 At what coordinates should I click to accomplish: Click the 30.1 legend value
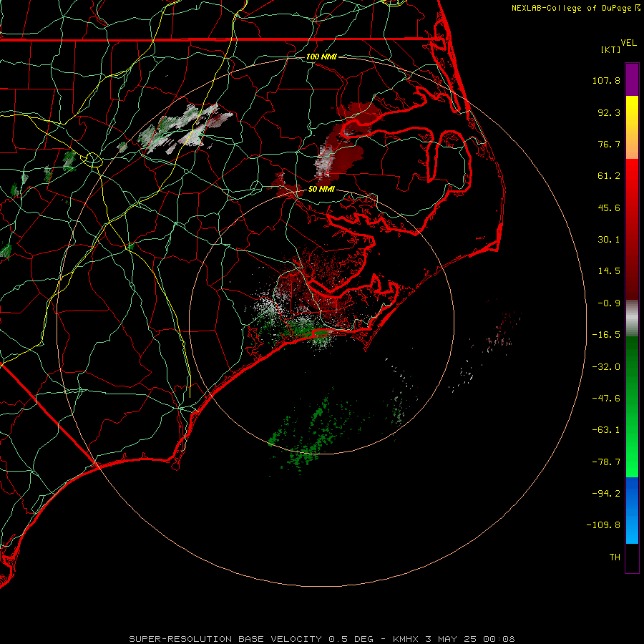609,240
